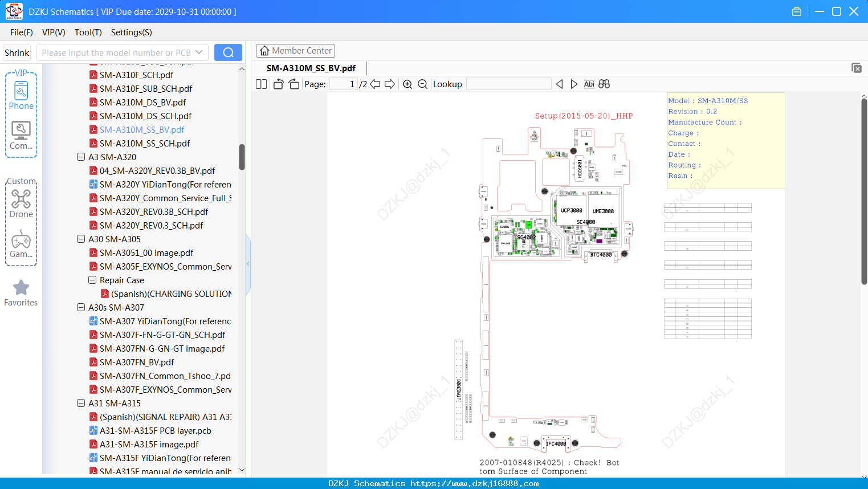Rotate page clockwise
This screenshot has width=868, height=489.
coord(294,84)
